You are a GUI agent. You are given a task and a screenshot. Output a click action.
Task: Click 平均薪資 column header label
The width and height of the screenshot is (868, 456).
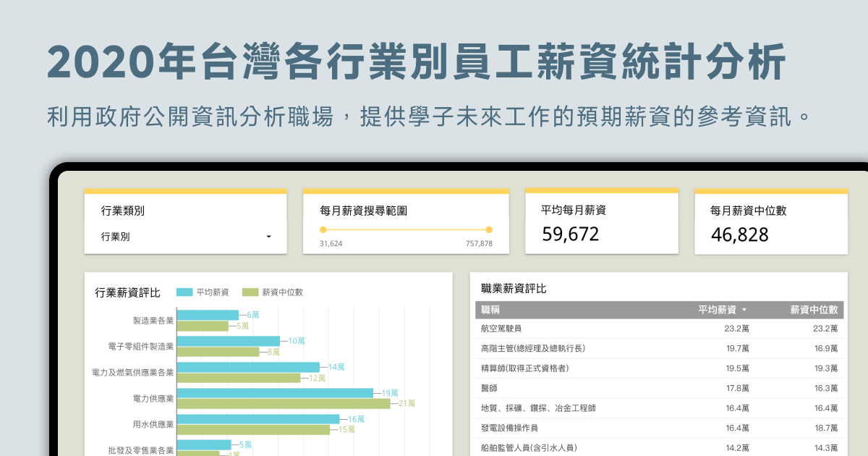pos(717,310)
